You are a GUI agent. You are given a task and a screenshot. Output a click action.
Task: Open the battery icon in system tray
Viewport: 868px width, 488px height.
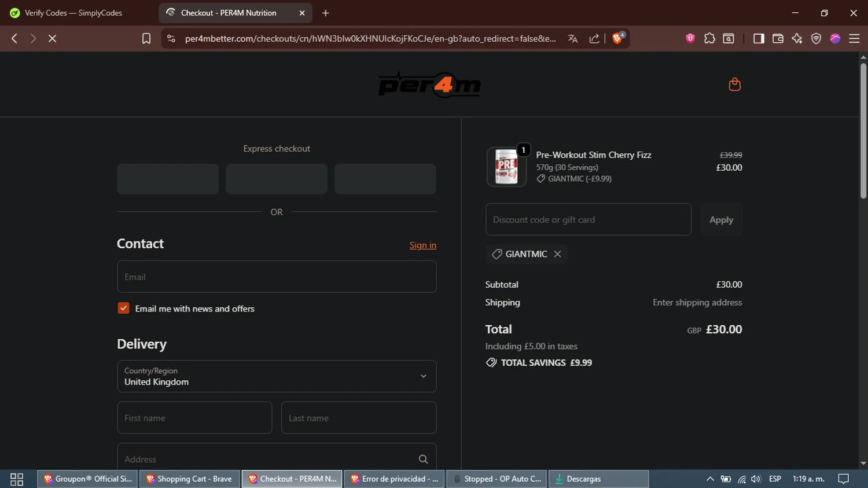tap(726, 479)
